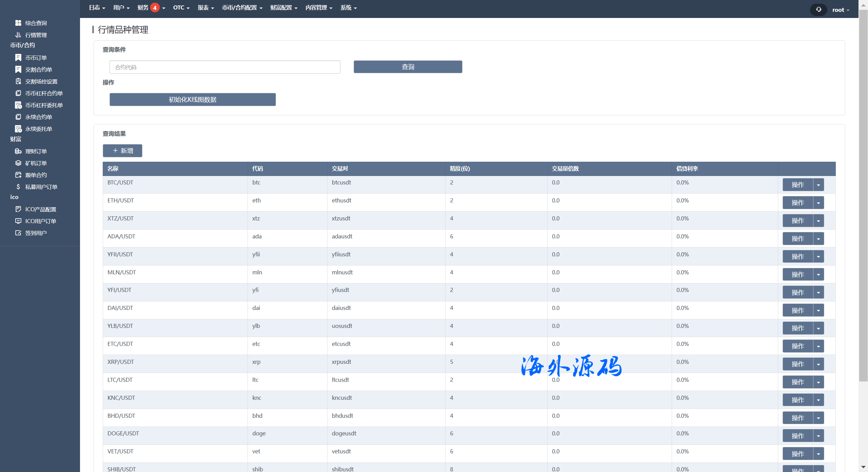Viewport: 868px width, 472px height.
Task: Open the root user dropdown
Action: 841,10
